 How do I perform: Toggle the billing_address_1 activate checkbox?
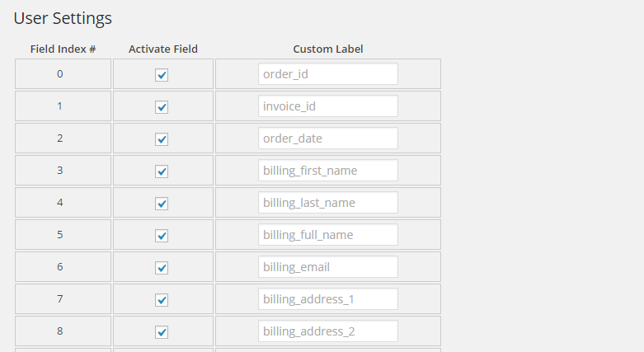[x=162, y=300]
